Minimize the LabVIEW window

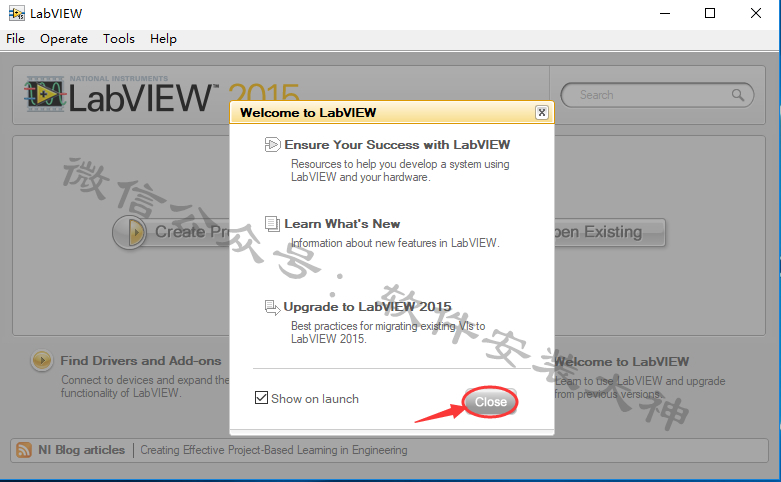(x=665, y=13)
